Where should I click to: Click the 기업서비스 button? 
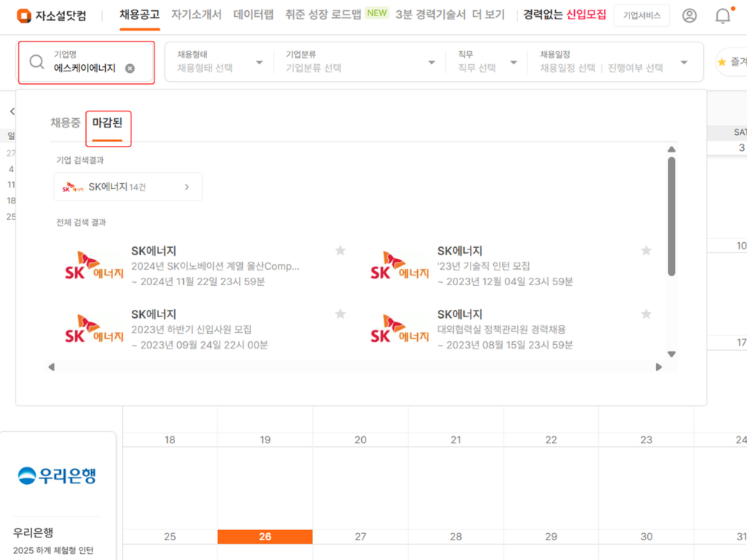click(x=641, y=15)
